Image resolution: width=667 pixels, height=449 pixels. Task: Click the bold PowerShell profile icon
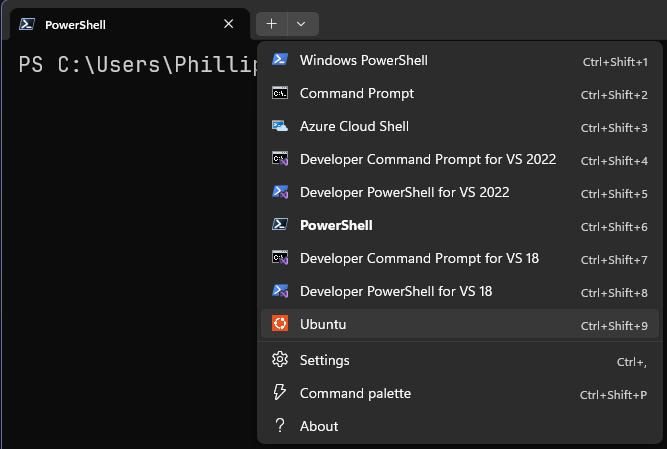[x=280, y=225]
